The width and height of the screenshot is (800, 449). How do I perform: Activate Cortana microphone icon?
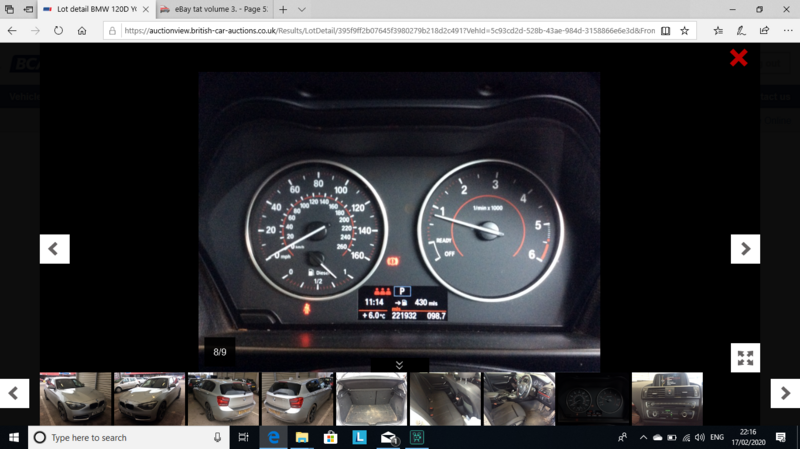pos(217,437)
